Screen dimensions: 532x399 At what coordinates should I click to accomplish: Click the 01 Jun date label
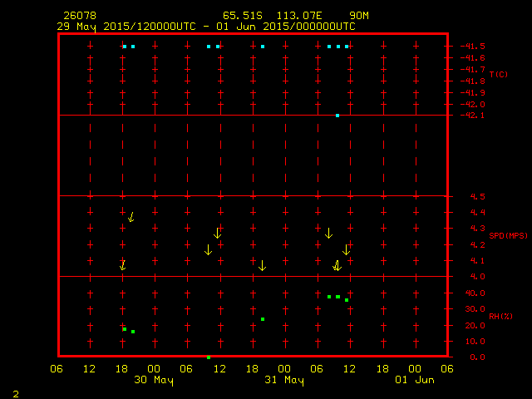click(x=415, y=380)
